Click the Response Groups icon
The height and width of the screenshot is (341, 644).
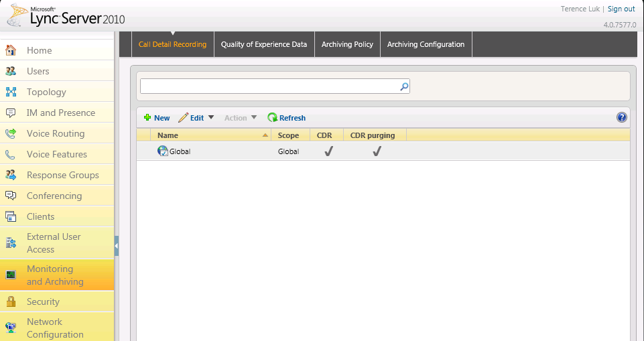11,176
